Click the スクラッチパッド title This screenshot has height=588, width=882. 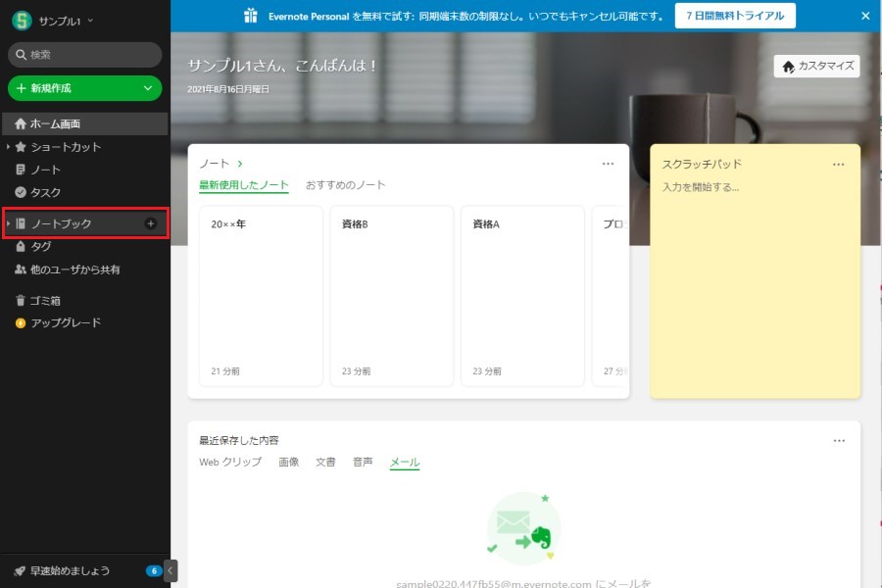pyautogui.click(x=702, y=164)
